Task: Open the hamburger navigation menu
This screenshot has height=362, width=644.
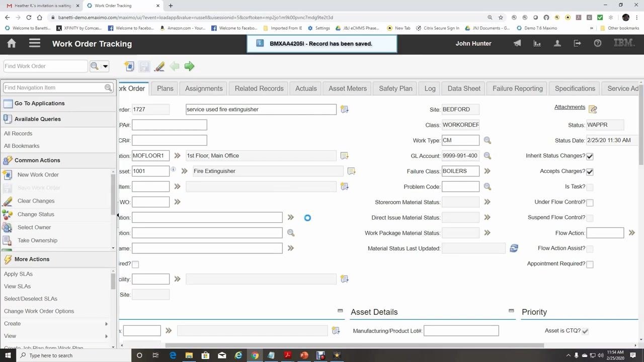Action: [35, 44]
